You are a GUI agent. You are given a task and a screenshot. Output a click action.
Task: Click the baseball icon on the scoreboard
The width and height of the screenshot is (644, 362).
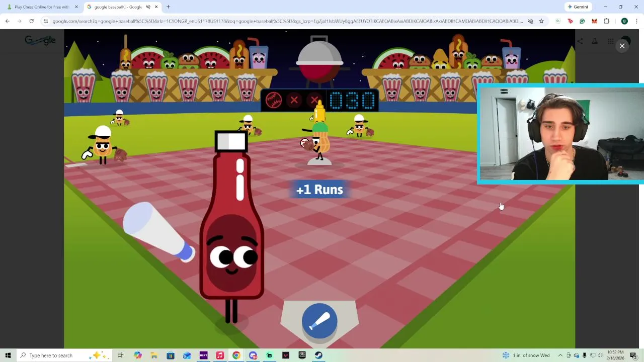point(274,100)
